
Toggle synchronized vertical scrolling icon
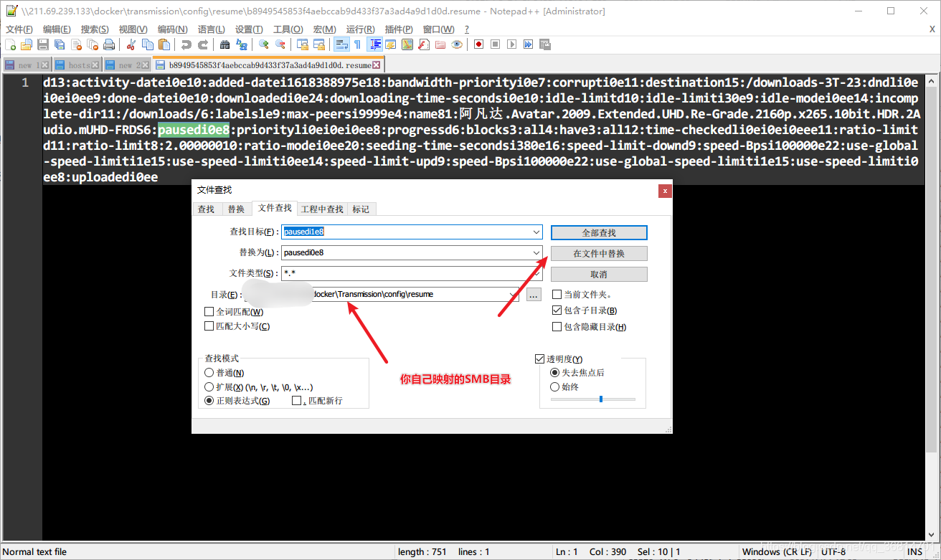(x=303, y=44)
